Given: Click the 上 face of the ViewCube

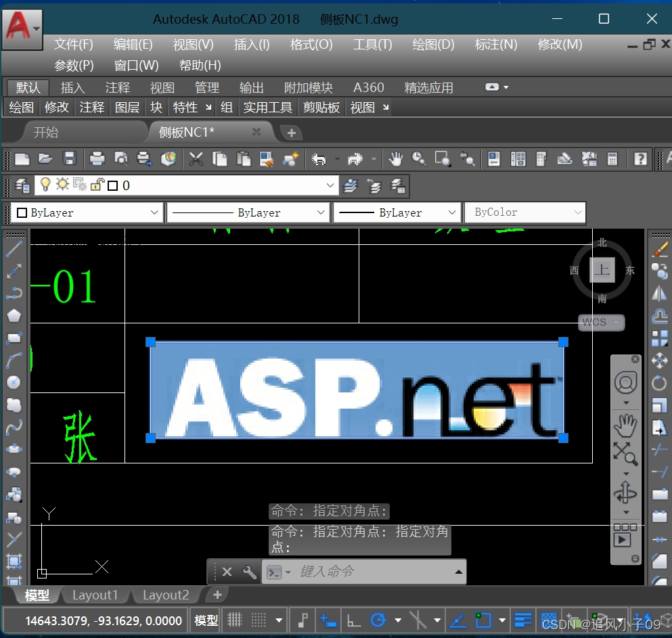Looking at the screenshot, I should [x=602, y=270].
